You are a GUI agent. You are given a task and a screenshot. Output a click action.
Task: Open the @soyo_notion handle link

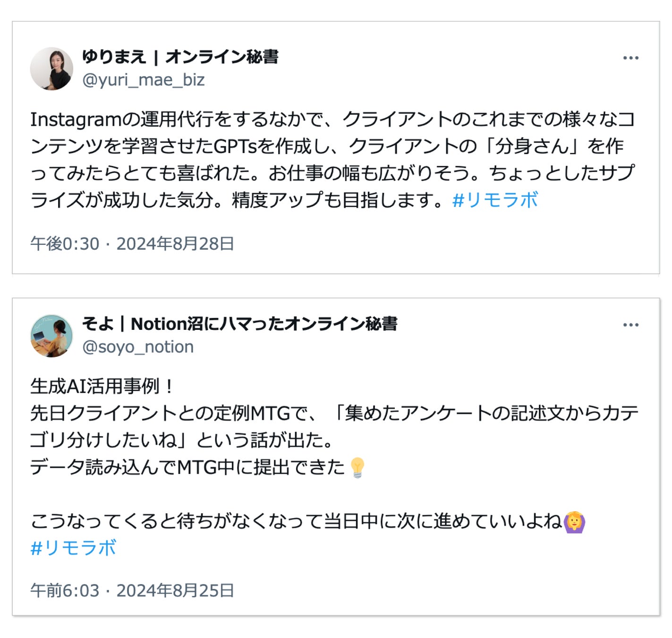tap(138, 347)
